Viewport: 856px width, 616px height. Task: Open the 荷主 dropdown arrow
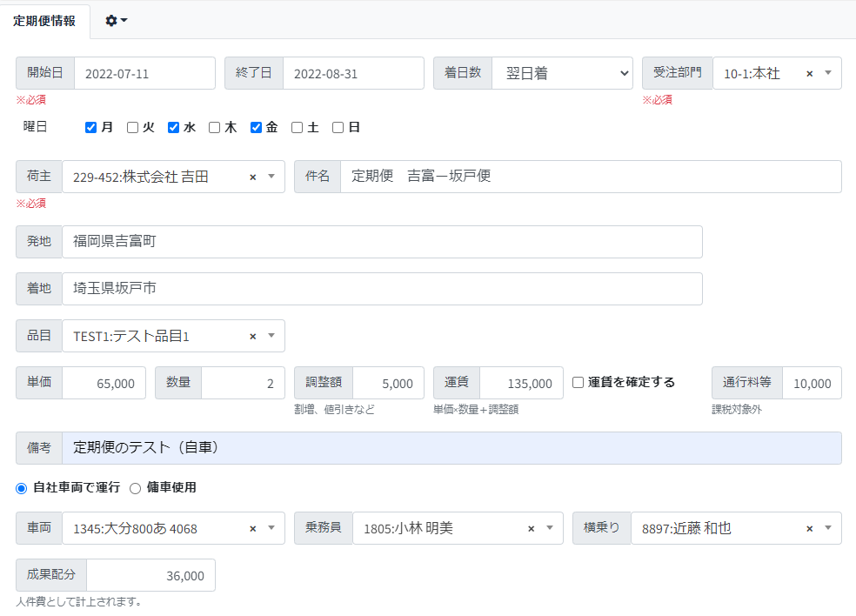271,177
